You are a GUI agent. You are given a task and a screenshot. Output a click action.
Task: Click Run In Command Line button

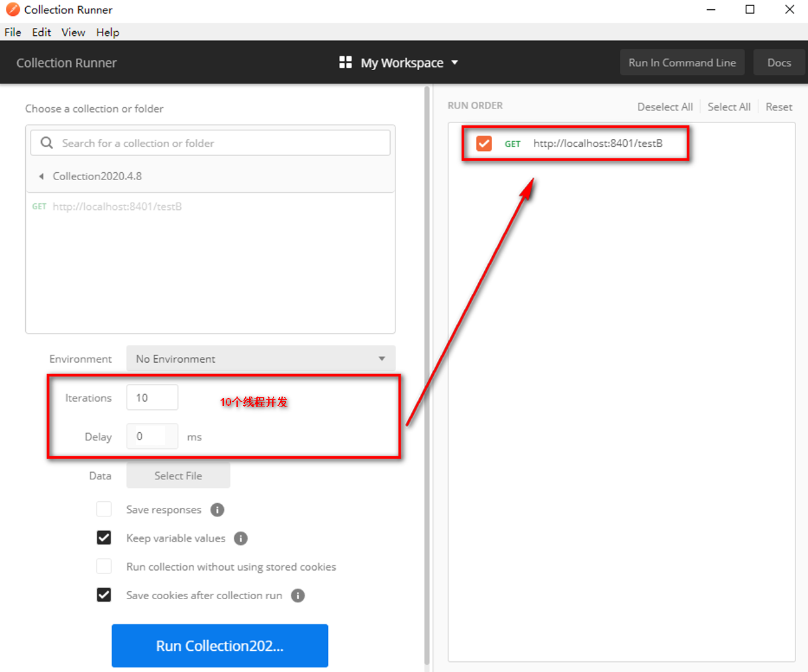click(x=682, y=62)
